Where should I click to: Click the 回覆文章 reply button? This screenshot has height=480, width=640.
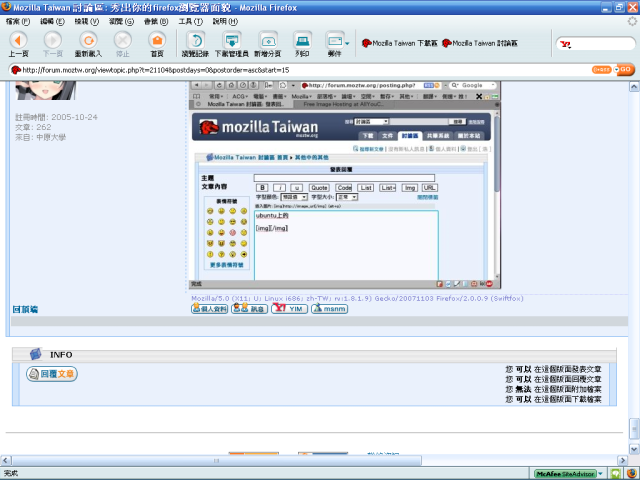[x=52, y=374]
